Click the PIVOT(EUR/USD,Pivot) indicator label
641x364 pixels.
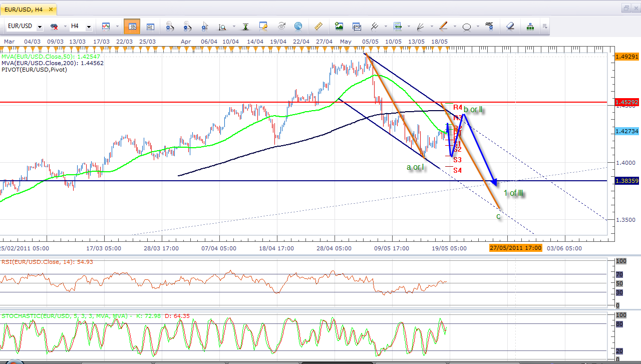34,70
